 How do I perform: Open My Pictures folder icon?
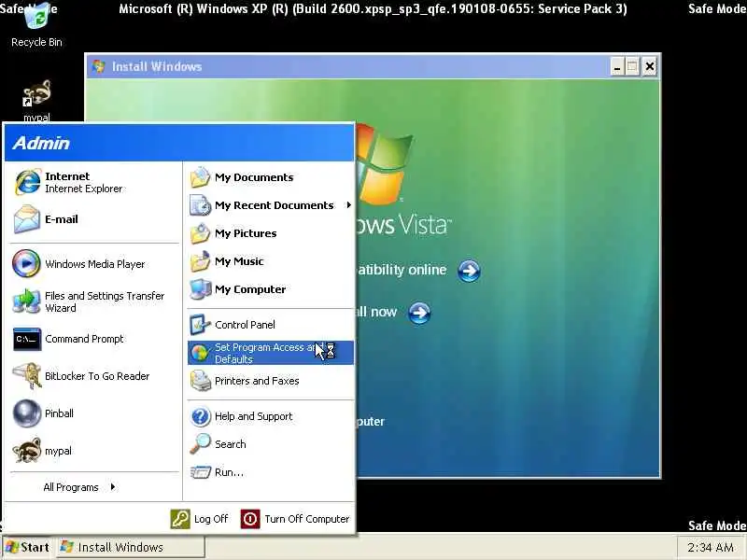(x=201, y=233)
